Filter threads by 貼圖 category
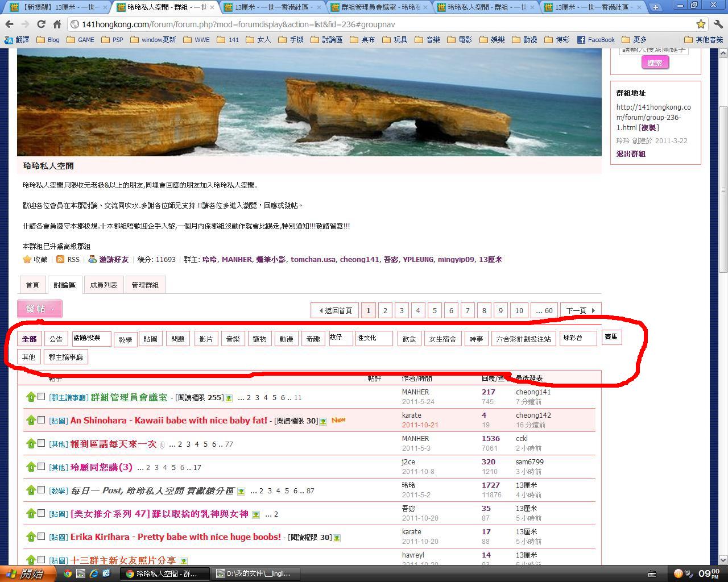This screenshot has height=582, width=728. click(x=150, y=339)
